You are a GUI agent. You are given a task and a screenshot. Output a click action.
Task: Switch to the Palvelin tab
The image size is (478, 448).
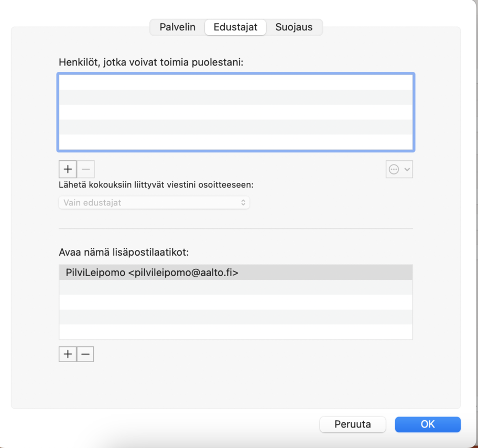(x=177, y=27)
